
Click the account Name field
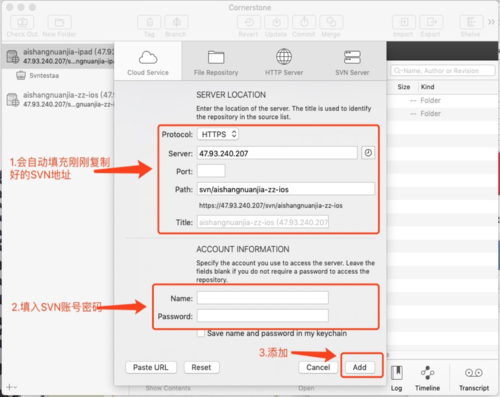pos(263,298)
